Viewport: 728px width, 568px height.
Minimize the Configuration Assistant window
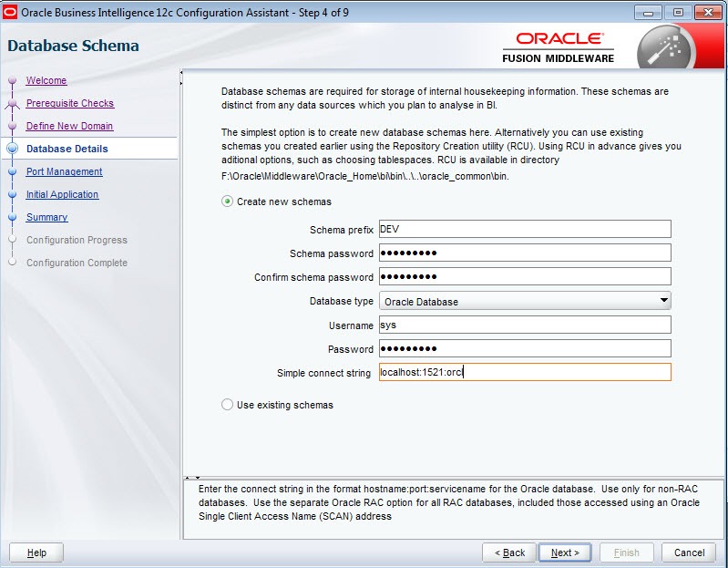(648, 13)
